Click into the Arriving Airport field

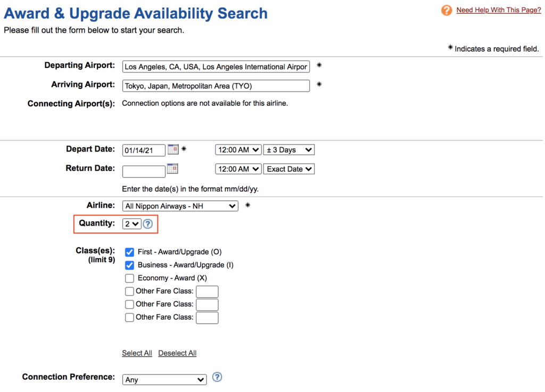216,86
